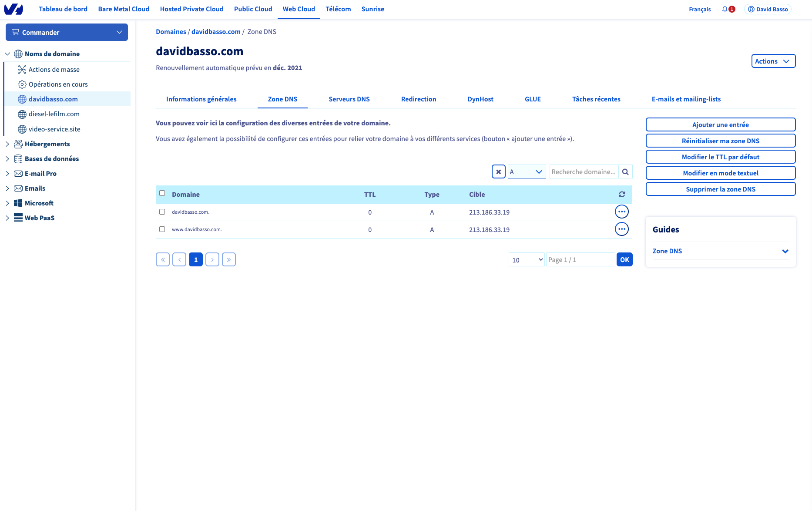Click Modifier en mode textuel button
The image size is (812, 511).
(720, 173)
